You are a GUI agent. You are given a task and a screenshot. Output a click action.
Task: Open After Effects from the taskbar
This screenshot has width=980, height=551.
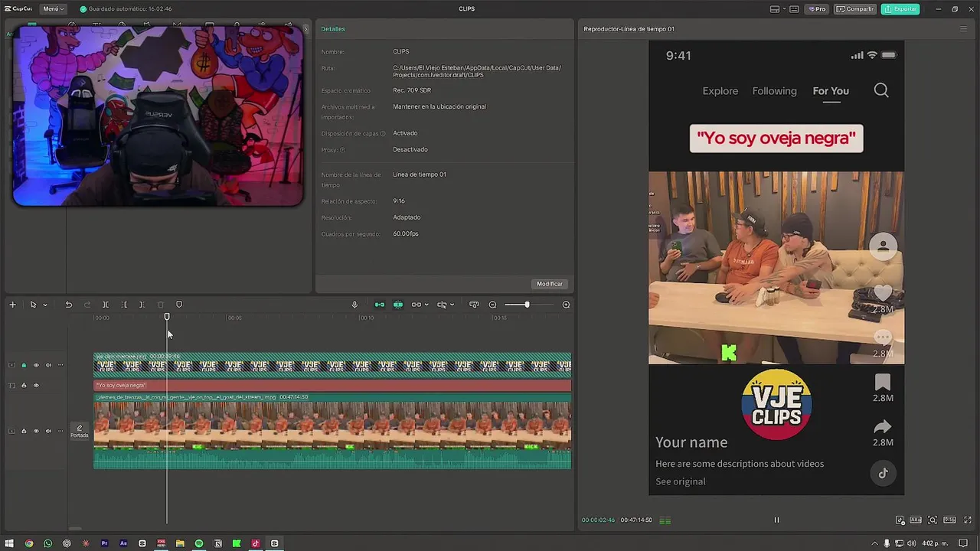coord(123,543)
